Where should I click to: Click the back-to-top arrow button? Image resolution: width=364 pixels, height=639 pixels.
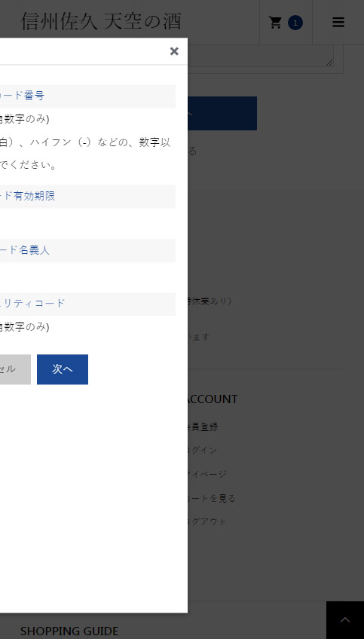[x=345, y=620]
